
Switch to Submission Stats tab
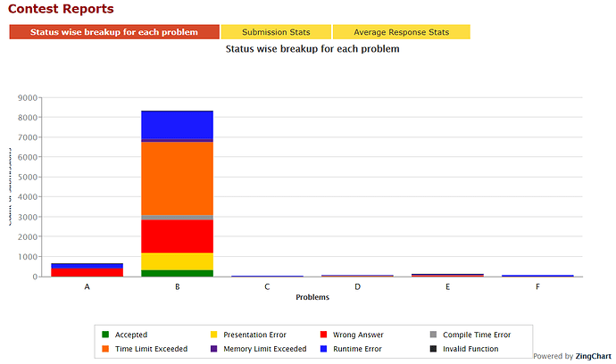(x=276, y=32)
